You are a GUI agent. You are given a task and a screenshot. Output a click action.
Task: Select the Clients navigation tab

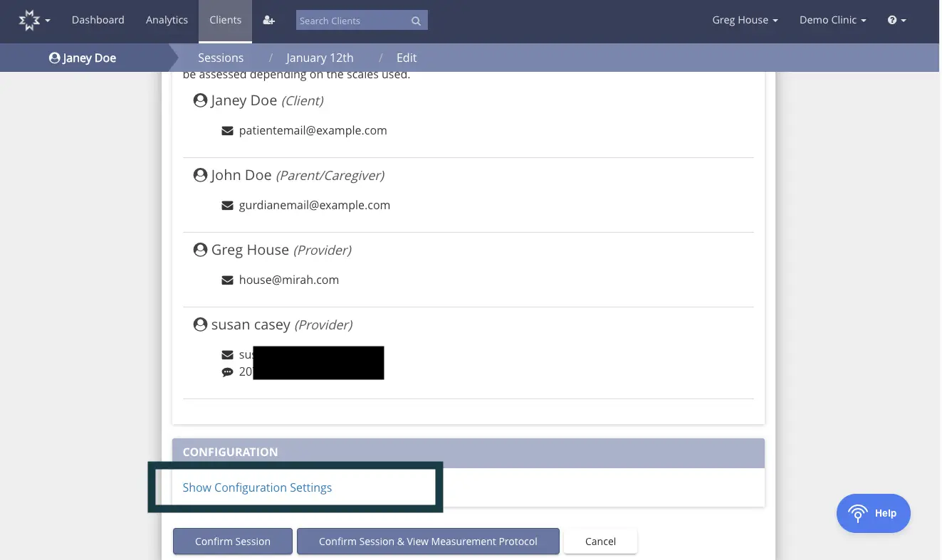coord(225,20)
